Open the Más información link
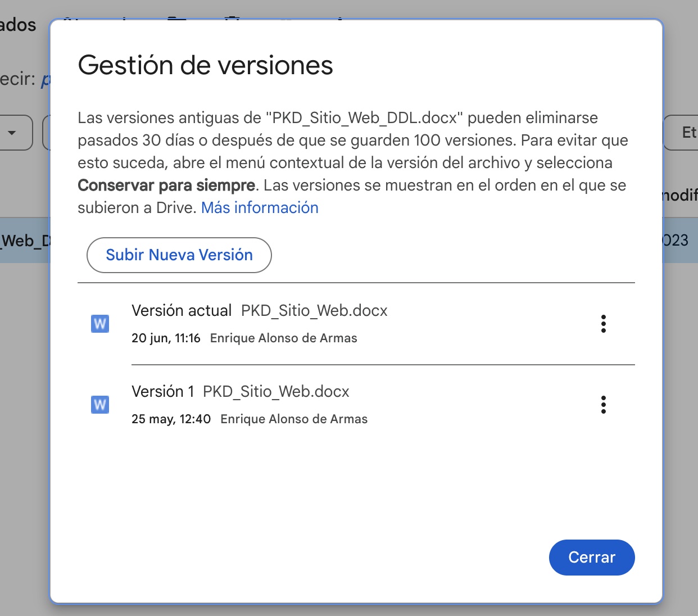Screen dimensions: 698x616 tap(260, 208)
